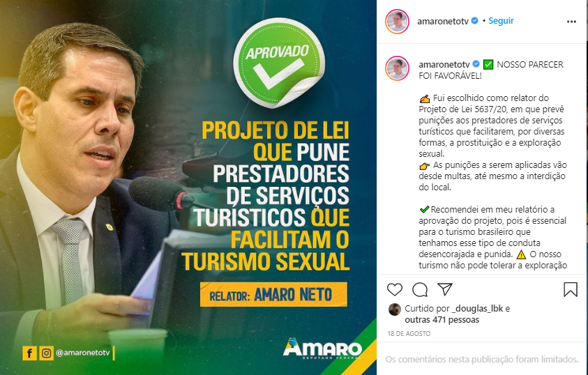This screenshot has width=588, height=375.
Task: Click amaronetotv avatar beside the caption
Action: (x=397, y=68)
